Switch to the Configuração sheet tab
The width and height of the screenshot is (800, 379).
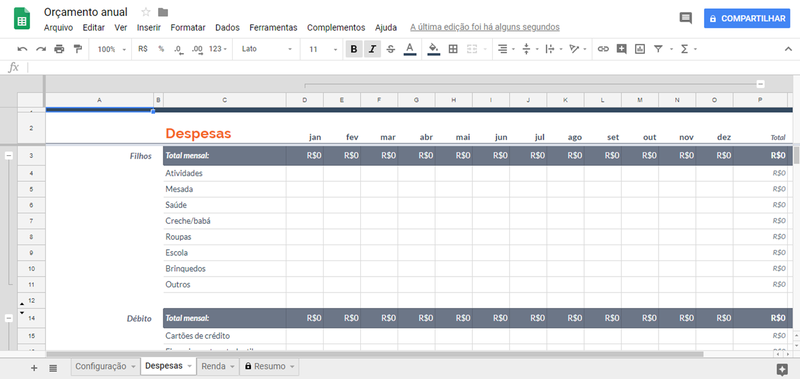pyautogui.click(x=106, y=366)
